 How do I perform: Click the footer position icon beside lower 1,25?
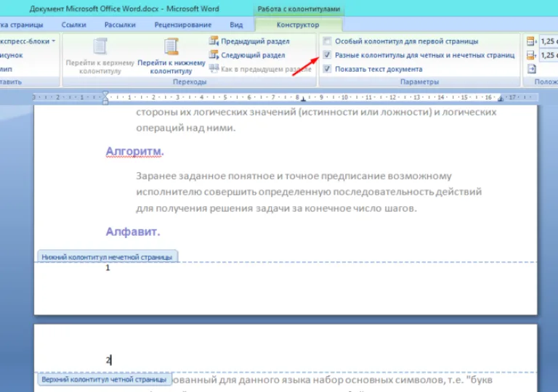point(531,55)
